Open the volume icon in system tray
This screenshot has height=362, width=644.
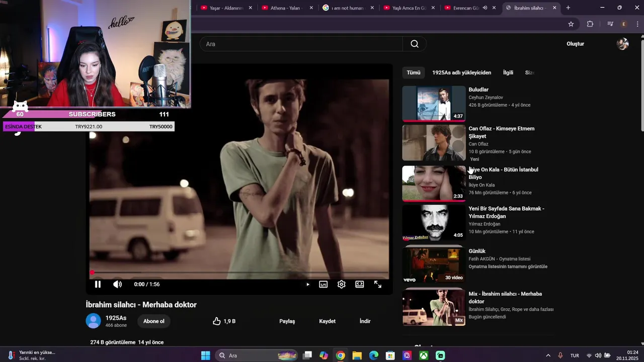click(598, 355)
